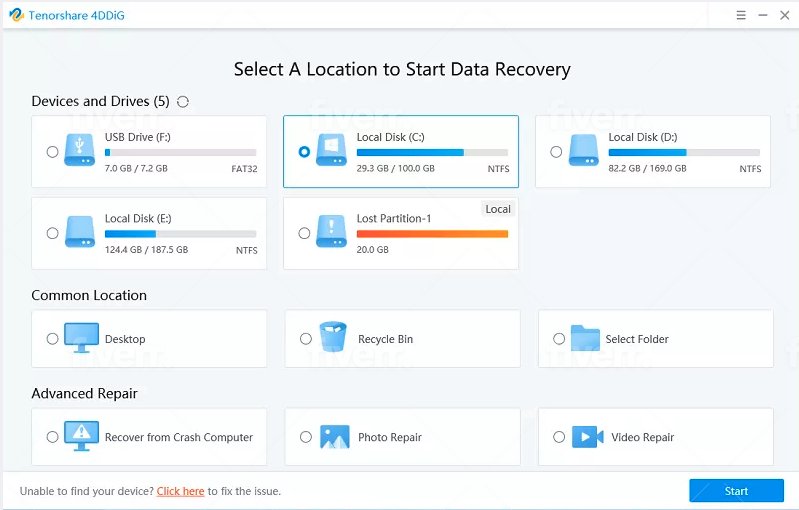799x510 pixels.
Task: Select the Recover from Crash Computer radio button
Action: tap(52, 437)
